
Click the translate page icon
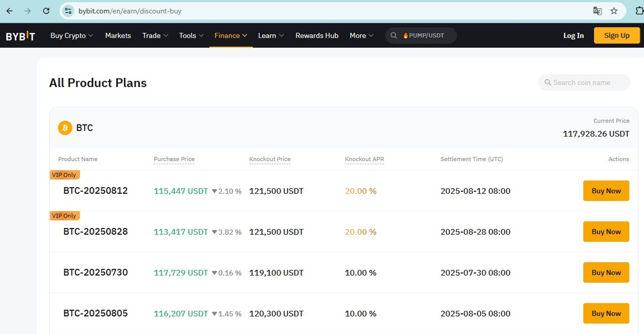[597, 11]
